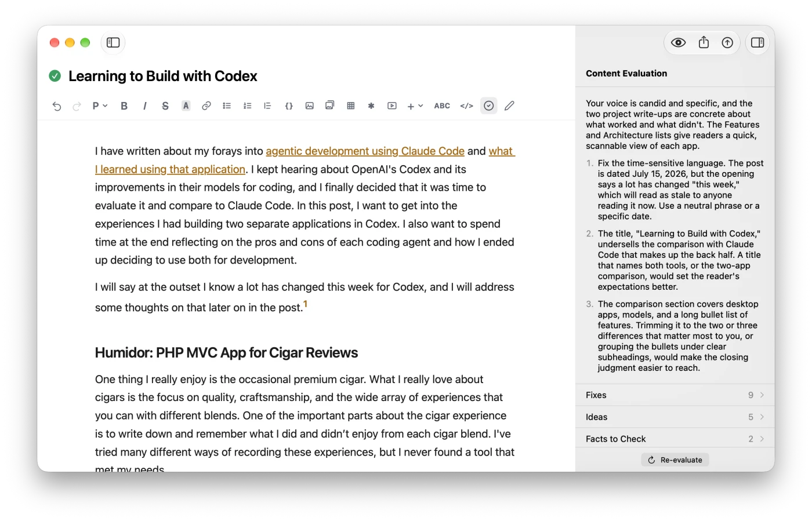Toggle the content evaluation checkmark button
The width and height of the screenshot is (812, 521).
489,106
